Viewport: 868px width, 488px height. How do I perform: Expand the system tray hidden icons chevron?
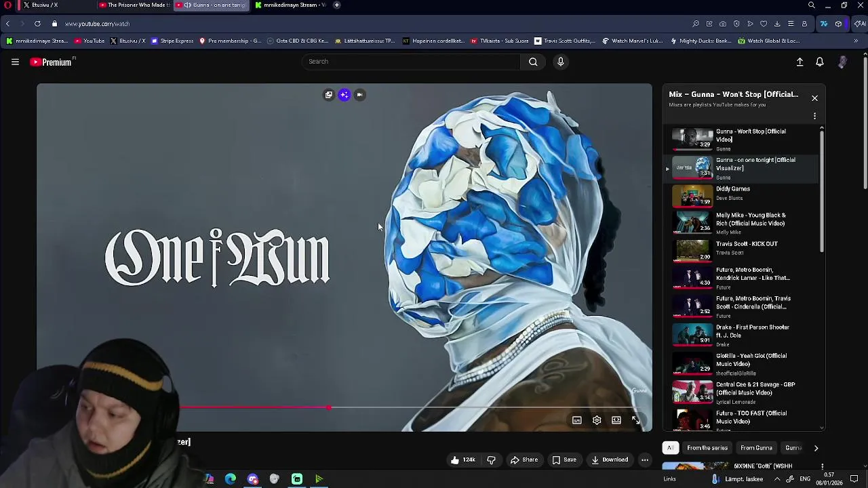pos(777,479)
